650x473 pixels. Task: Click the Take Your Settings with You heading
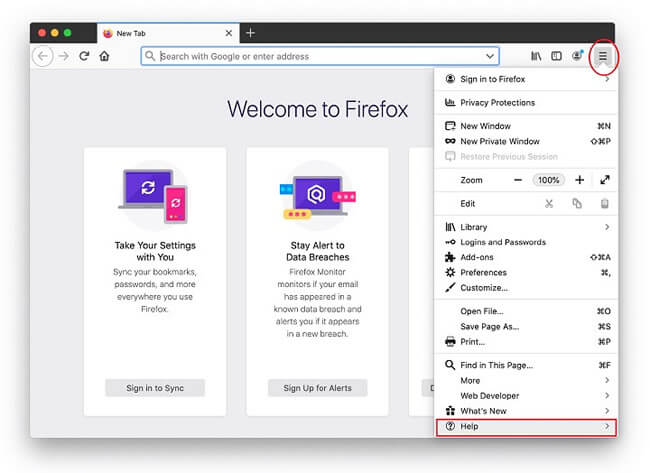155,251
